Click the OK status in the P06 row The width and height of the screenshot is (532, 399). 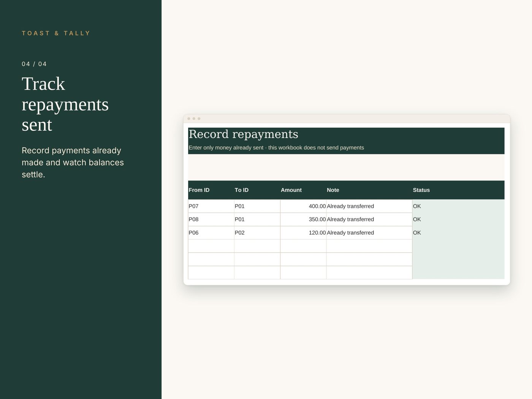[x=458, y=233]
